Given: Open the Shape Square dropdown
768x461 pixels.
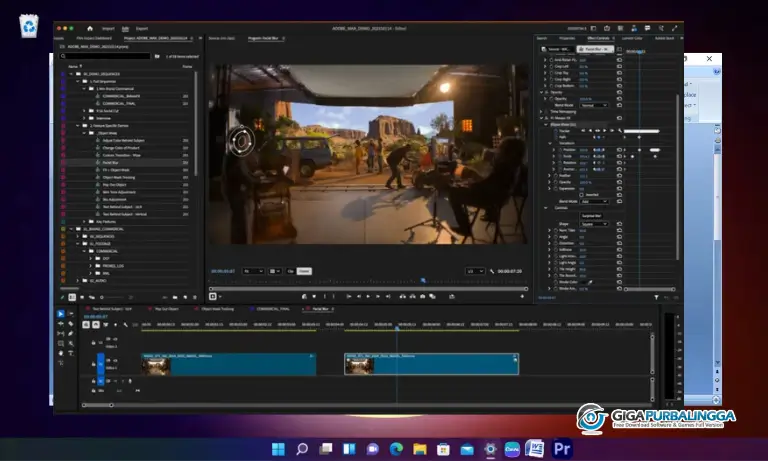Looking at the screenshot, I should tap(594, 224).
